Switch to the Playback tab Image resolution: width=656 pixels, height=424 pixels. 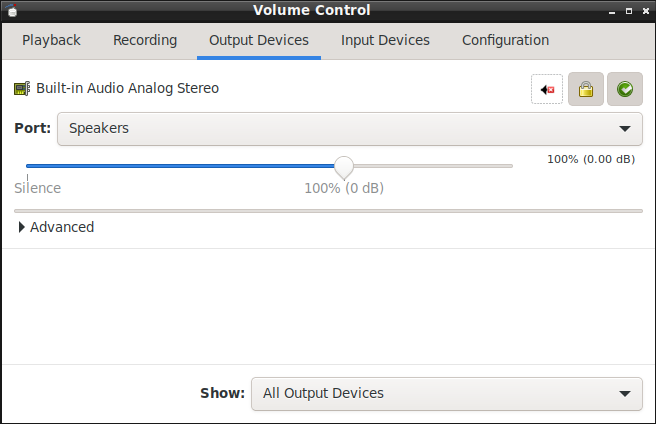click(x=51, y=41)
